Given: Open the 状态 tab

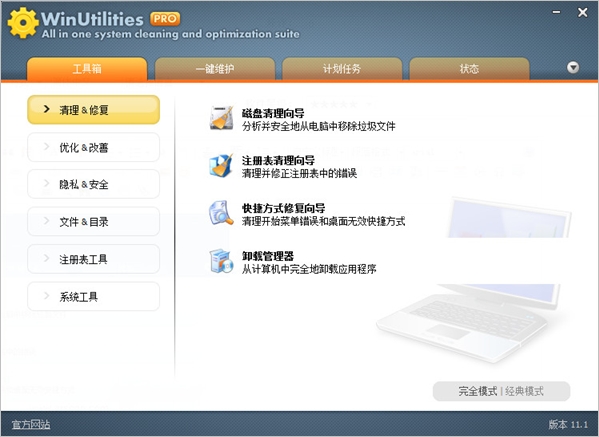Looking at the screenshot, I should click(469, 69).
